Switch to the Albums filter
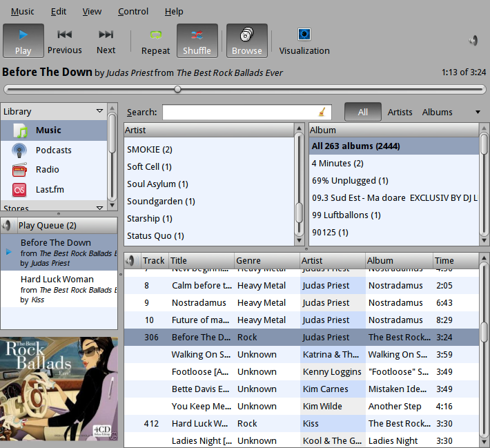Image resolution: width=490 pixels, height=448 pixels. click(x=437, y=113)
